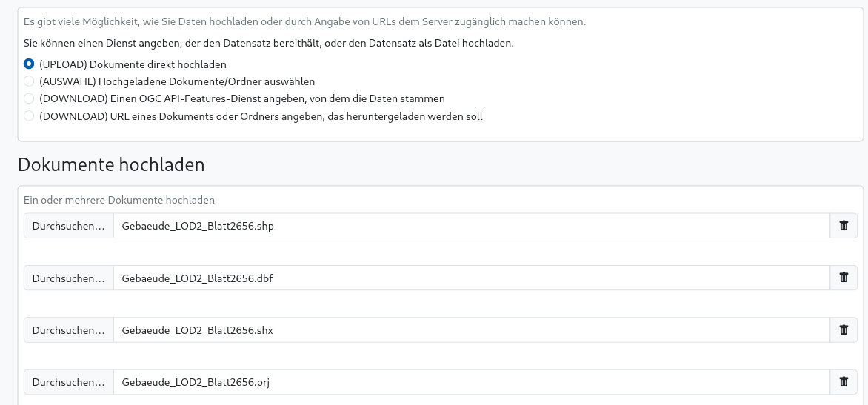Click the Gebaeude_LOD2_Blatt2656.shx filename field
The height and width of the screenshot is (405, 868).
click(472, 329)
